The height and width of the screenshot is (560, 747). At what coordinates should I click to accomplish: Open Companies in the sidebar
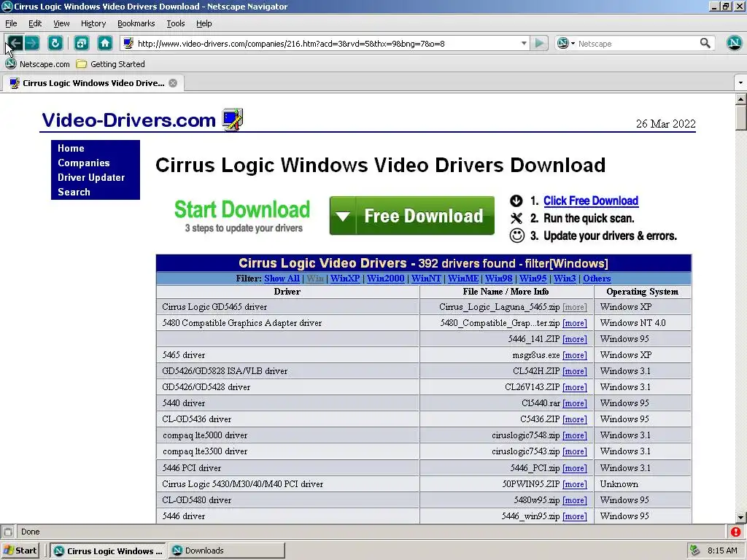tap(83, 163)
